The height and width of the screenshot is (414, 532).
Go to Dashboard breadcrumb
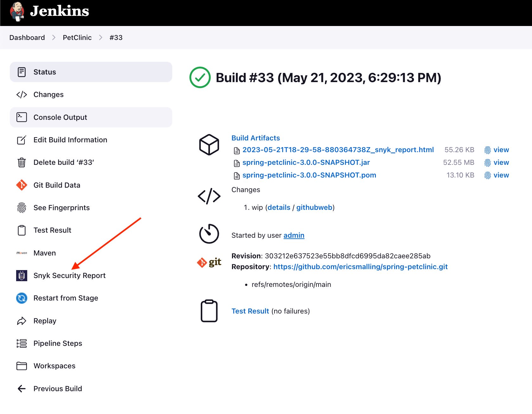tap(27, 37)
